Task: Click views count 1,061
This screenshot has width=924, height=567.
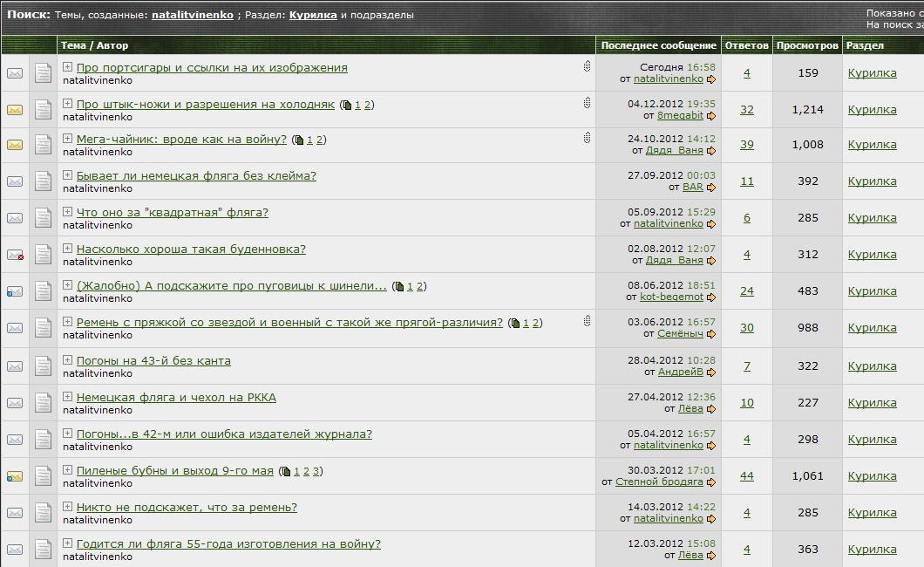Action: (807, 476)
